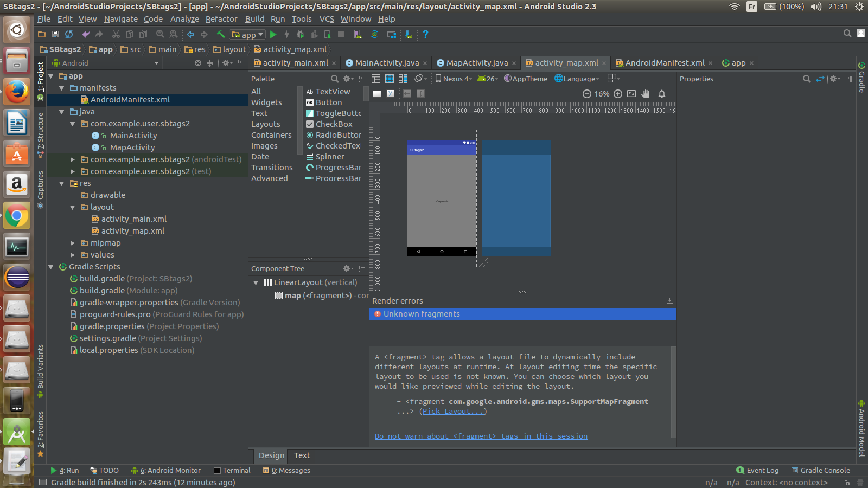Click the Debug app bug icon
The height and width of the screenshot is (488, 868).
tap(300, 34)
